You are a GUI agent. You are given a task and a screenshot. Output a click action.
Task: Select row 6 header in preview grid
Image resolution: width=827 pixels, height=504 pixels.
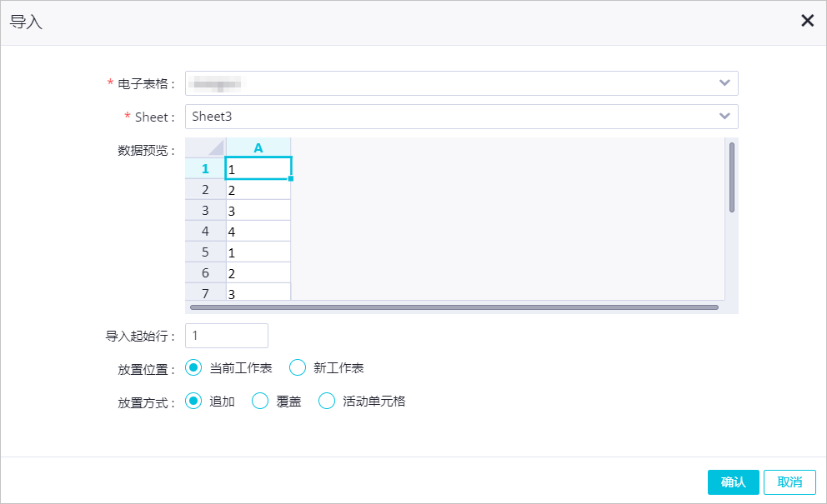(206, 272)
